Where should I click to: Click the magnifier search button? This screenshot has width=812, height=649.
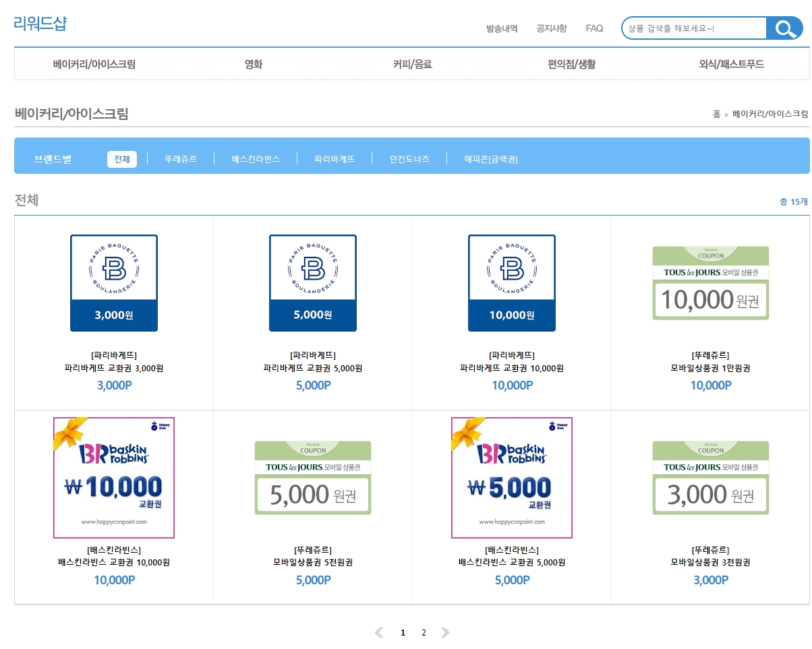pos(784,28)
